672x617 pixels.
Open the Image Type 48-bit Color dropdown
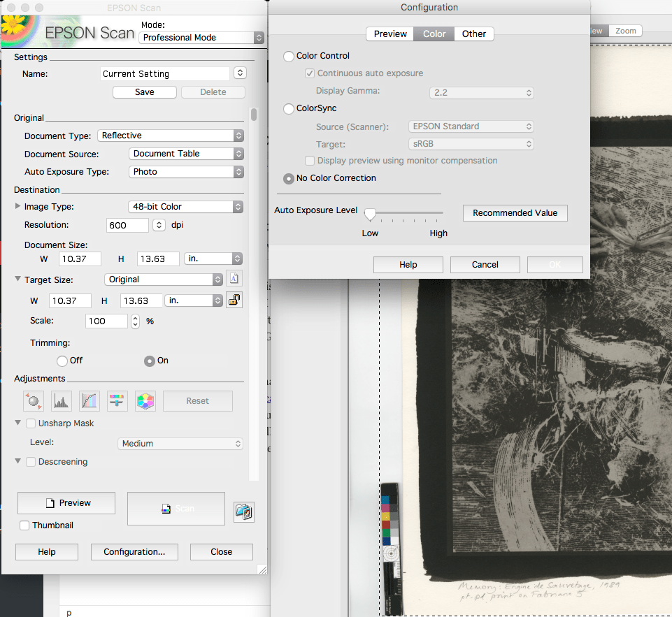tap(185, 207)
